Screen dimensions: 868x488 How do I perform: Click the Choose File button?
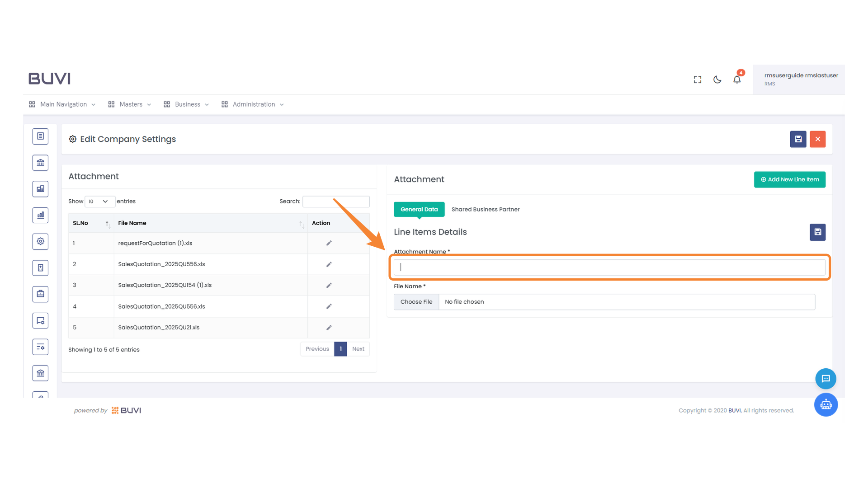(416, 301)
